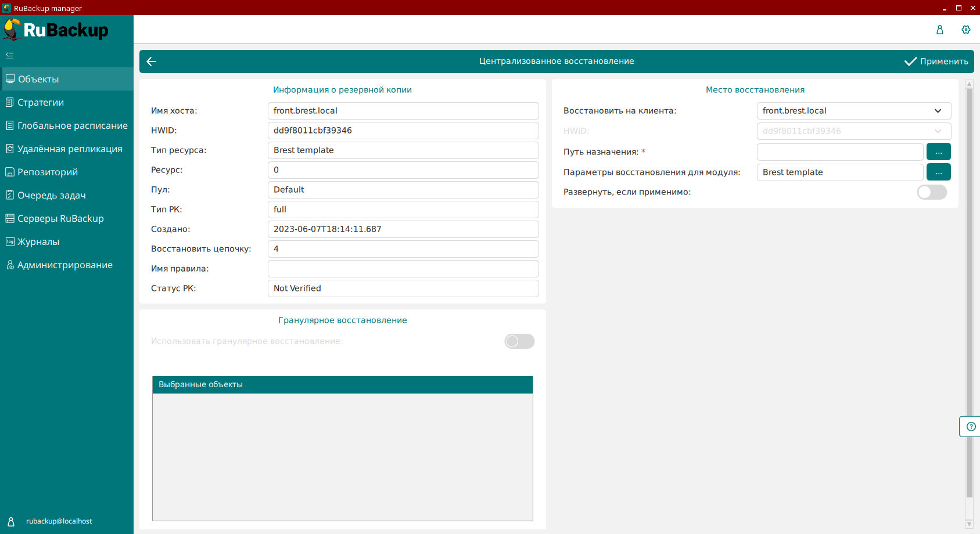Viewport: 980px width, 534px height.
Task: Open module restore parameters ellipsis button
Action: pos(938,172)
